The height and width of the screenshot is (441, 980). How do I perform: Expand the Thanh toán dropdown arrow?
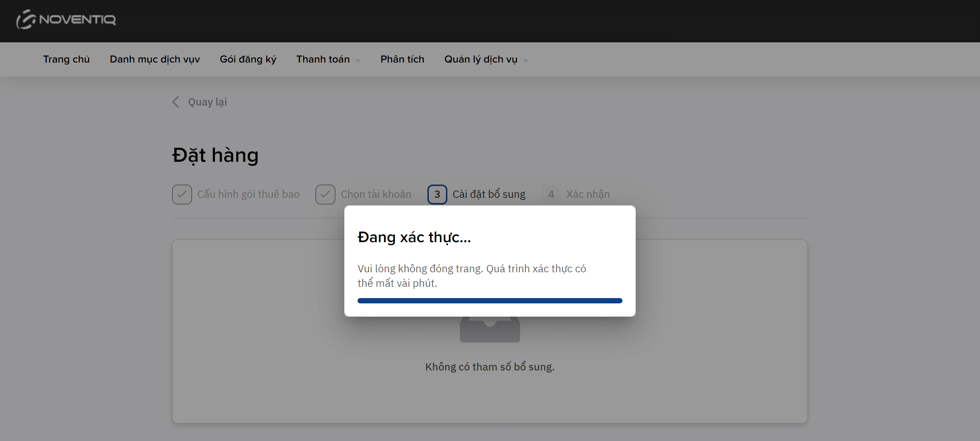[x=358, y=60]
